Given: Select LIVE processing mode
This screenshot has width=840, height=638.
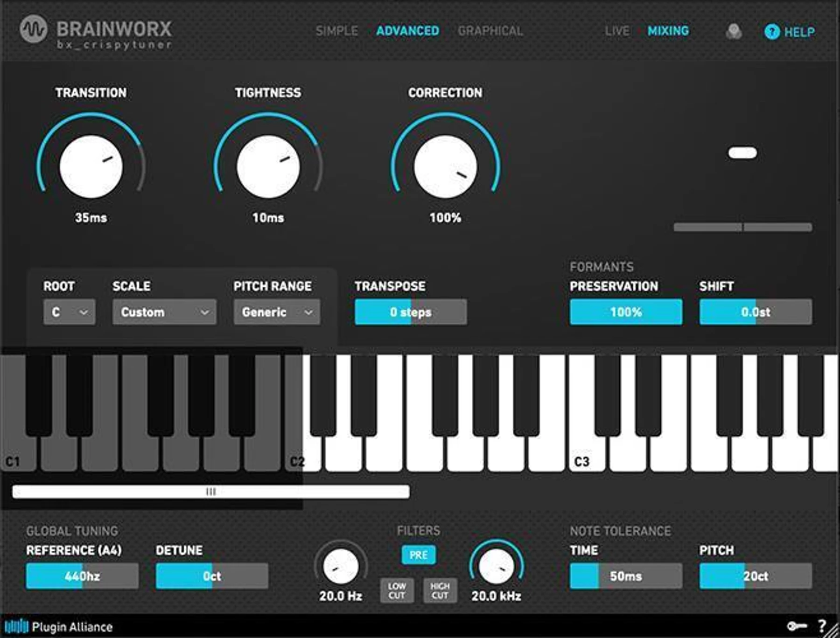Looking at the screenshot, I should coord(617,31).
